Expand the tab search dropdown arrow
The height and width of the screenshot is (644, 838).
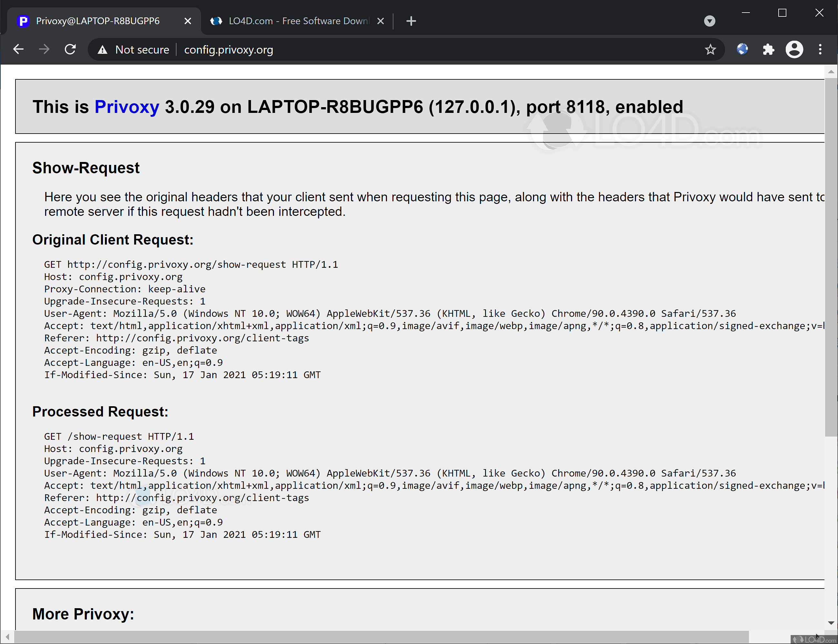click(710, 21)
